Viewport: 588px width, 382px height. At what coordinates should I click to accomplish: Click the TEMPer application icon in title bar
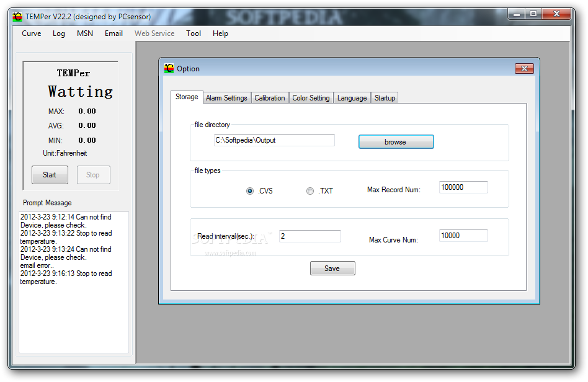[x=17, y=17]
